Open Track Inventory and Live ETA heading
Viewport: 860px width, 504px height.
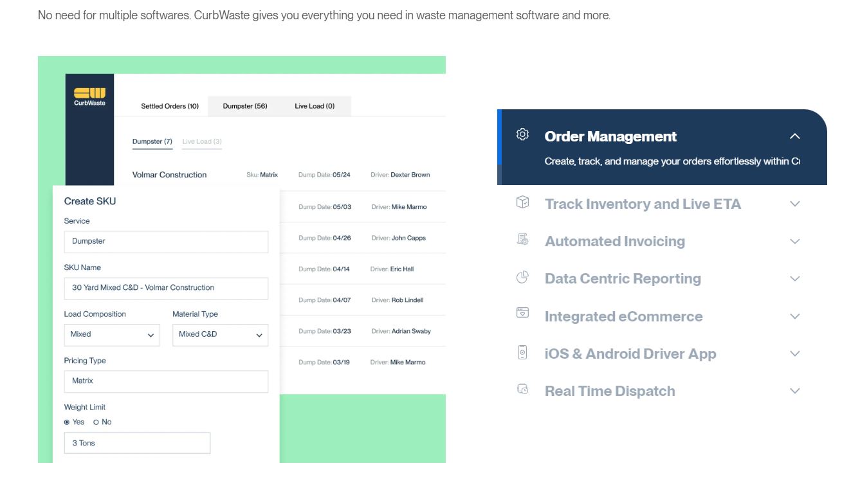point(643,204)
